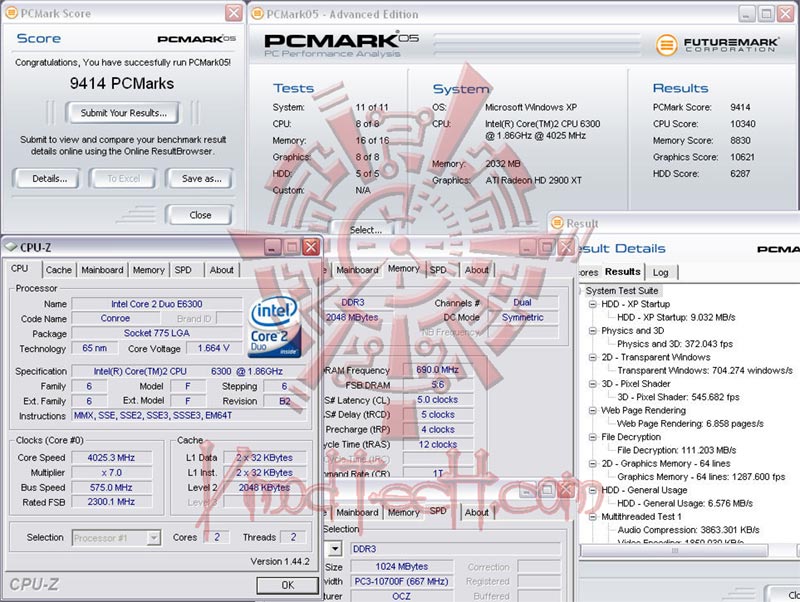Viewport: 800px width, 602px height.
Task: Select 'Physics and 3D: 372.043 fps' result
Action: tap(674, 344)
